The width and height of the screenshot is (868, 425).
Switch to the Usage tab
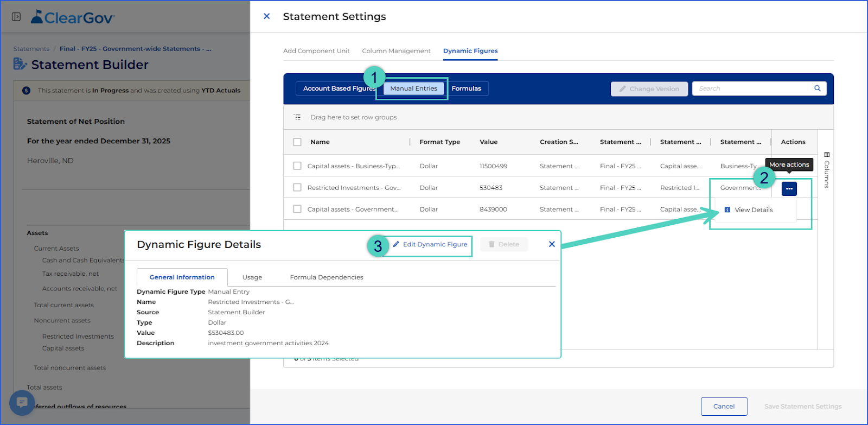click(x=252, y=277)
